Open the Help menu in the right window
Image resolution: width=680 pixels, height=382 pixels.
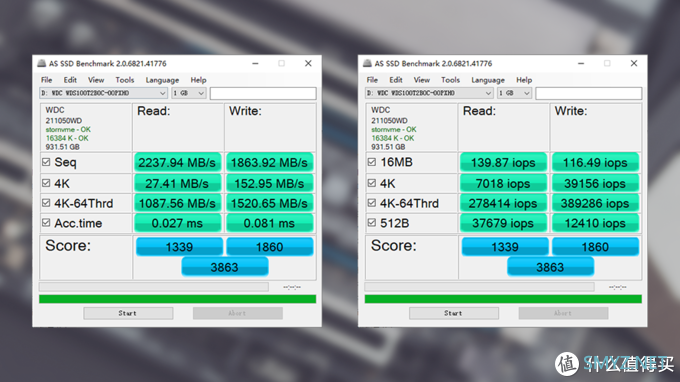(x=524, y=80)
